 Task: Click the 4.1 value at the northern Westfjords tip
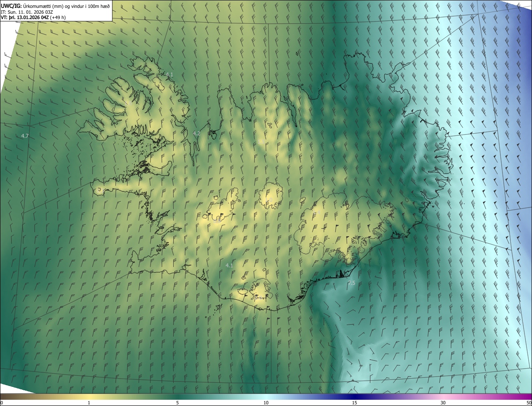click(x=169, y=74)
